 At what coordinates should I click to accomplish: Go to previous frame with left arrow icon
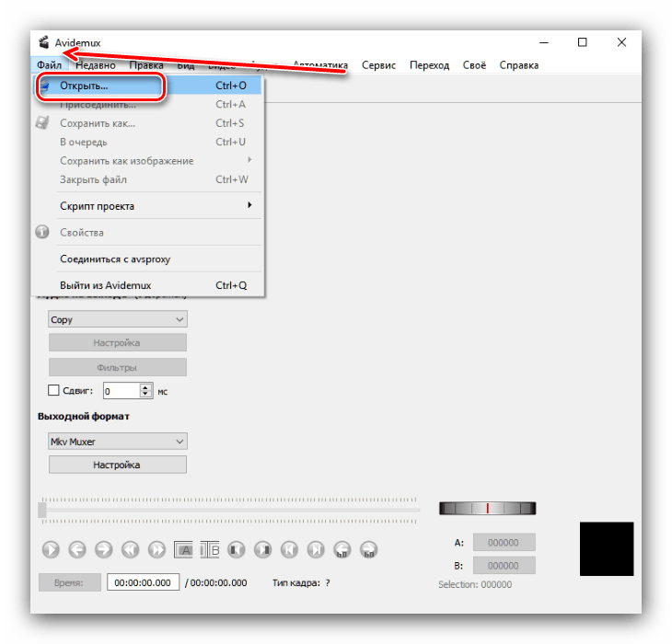click(x=77, y=549)
